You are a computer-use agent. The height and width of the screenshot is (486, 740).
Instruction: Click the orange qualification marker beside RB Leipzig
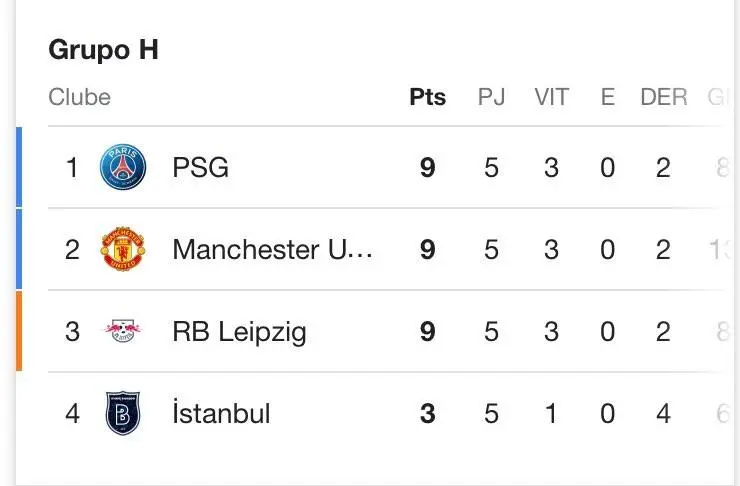click(19, 331)
